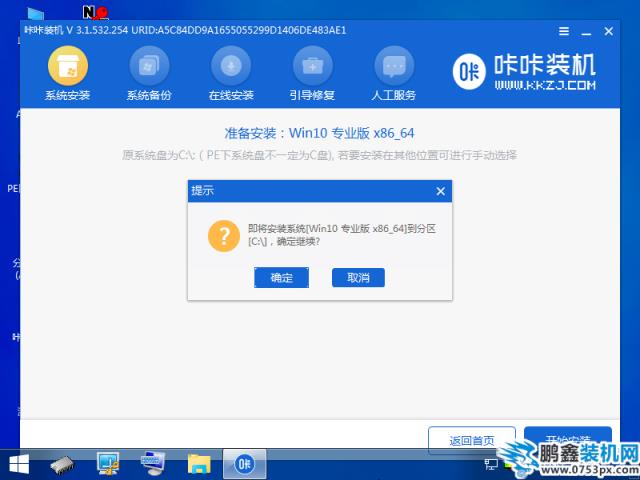Click the network tray icon
This screenshot has height=480, width=640.
(x=491, y=464)
